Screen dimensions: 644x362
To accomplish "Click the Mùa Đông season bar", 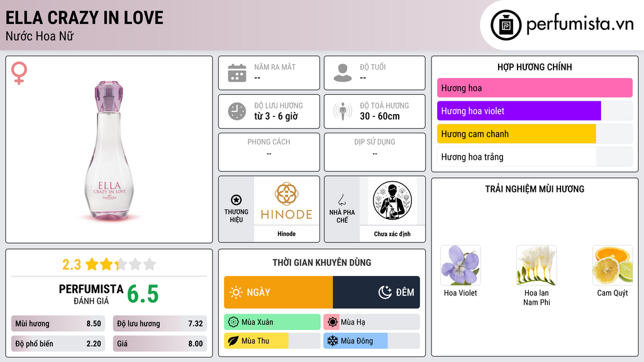I will pos(372,341).
